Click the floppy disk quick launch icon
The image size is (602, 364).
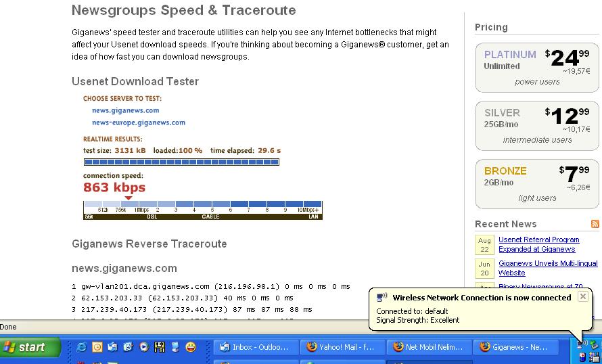(160, 347)
